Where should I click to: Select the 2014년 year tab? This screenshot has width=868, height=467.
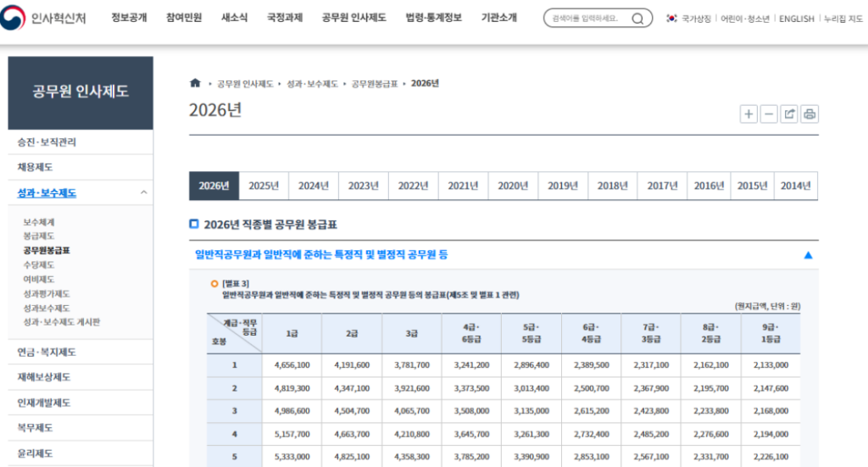(x=796, y=186)
